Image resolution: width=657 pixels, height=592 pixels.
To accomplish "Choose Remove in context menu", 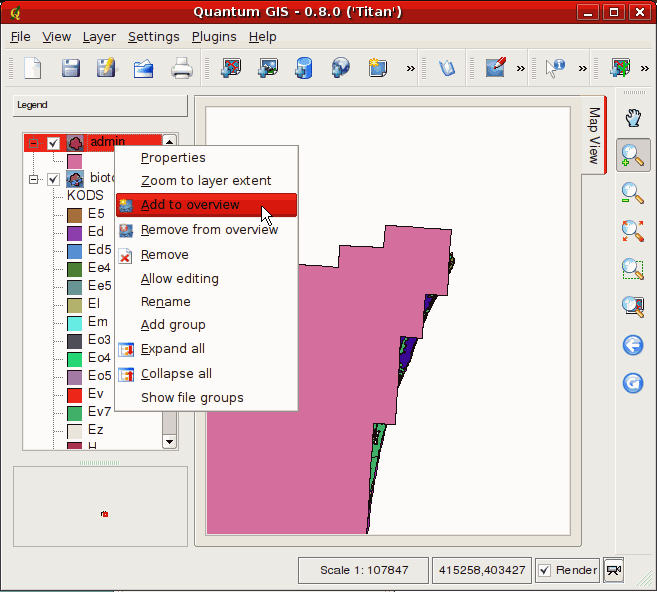I will [x=207, y=255].
